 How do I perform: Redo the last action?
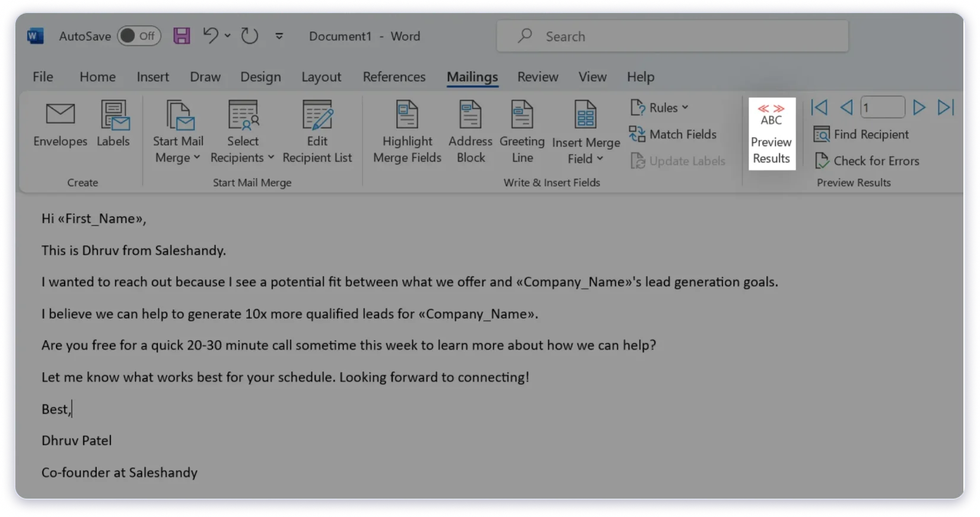click(250, 36)
